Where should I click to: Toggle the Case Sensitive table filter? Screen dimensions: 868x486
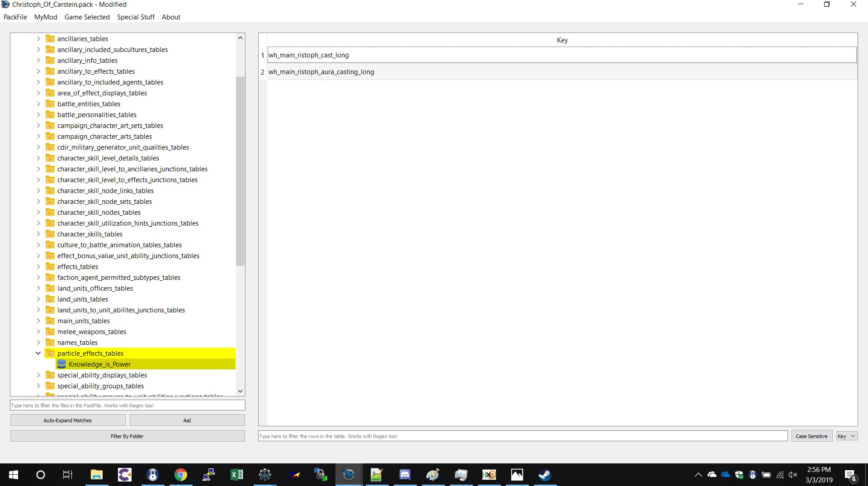tap(811, 436)
